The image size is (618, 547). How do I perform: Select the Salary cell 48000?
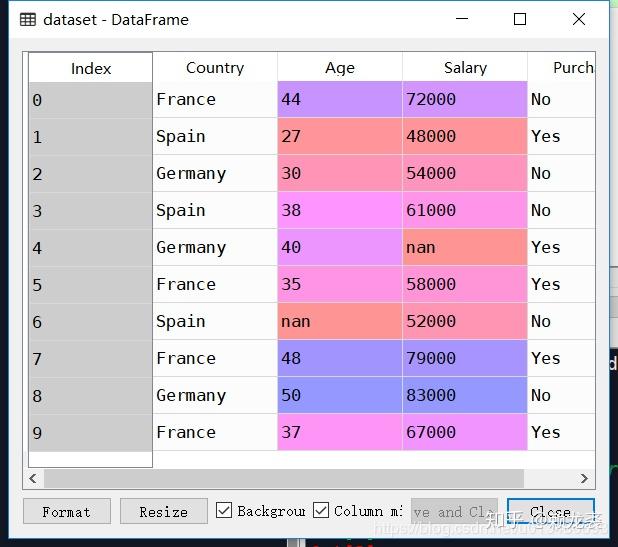coord(465,136)
